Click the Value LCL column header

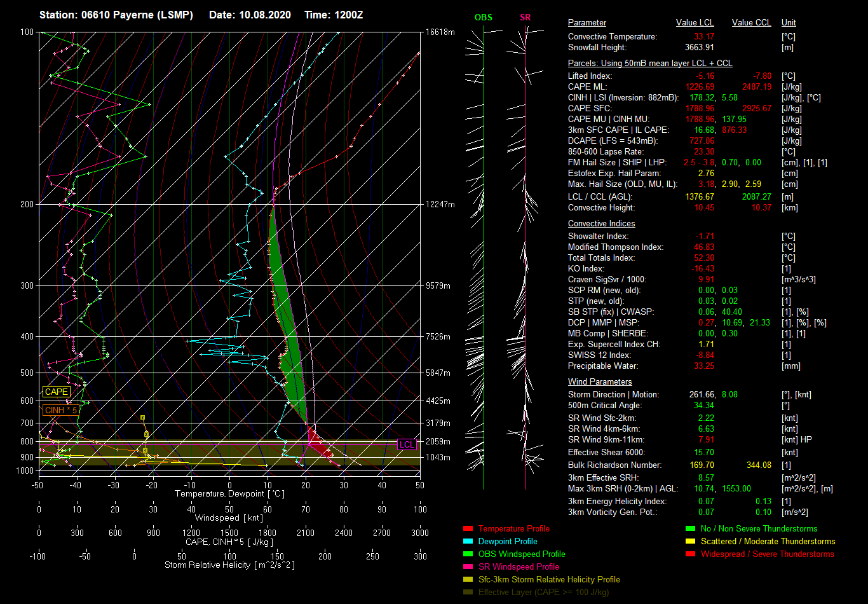[695, 23]
